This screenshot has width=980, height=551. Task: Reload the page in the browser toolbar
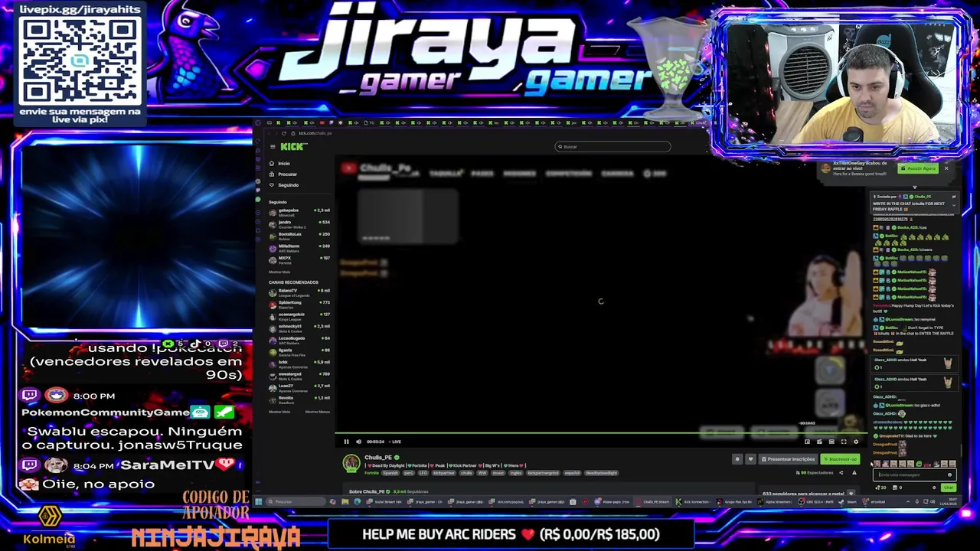pyautogui.click(x=284, y=133)
